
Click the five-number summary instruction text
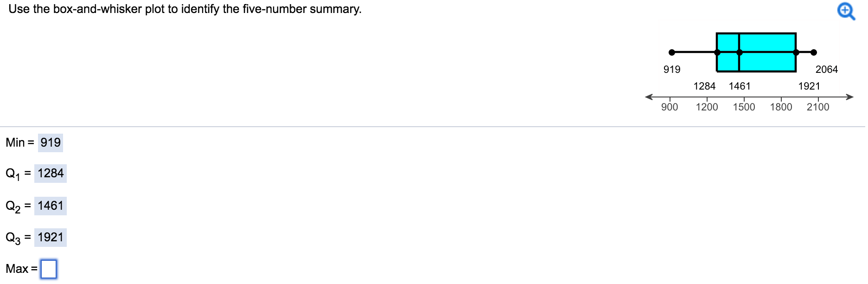coord(185,9)
